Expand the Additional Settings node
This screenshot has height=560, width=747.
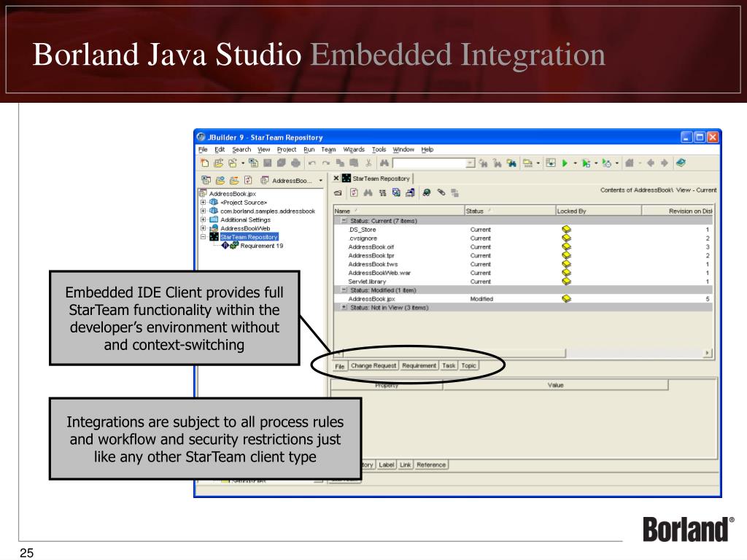click(x=204, y=219)
